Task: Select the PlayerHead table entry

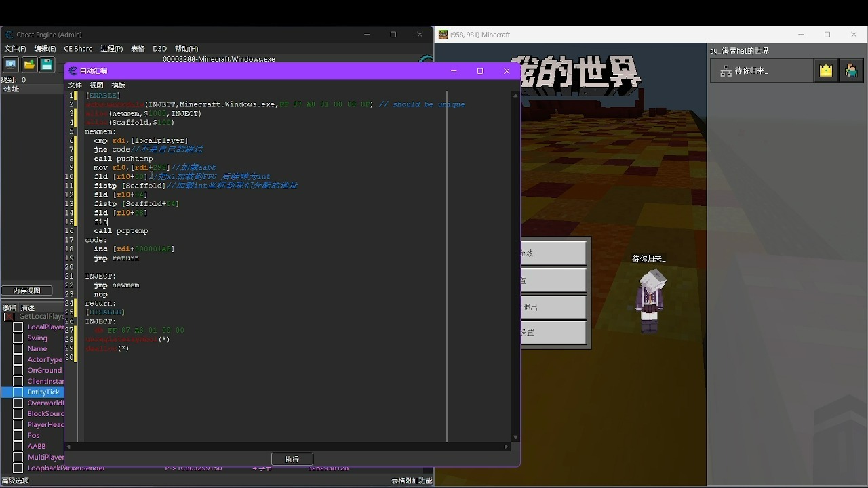Action: tap(45, 425)
